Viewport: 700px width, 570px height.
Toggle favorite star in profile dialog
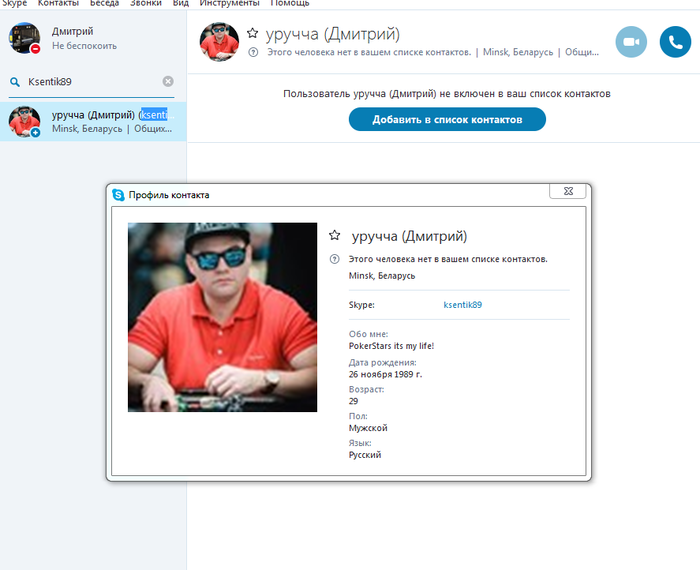pos(335,235)
